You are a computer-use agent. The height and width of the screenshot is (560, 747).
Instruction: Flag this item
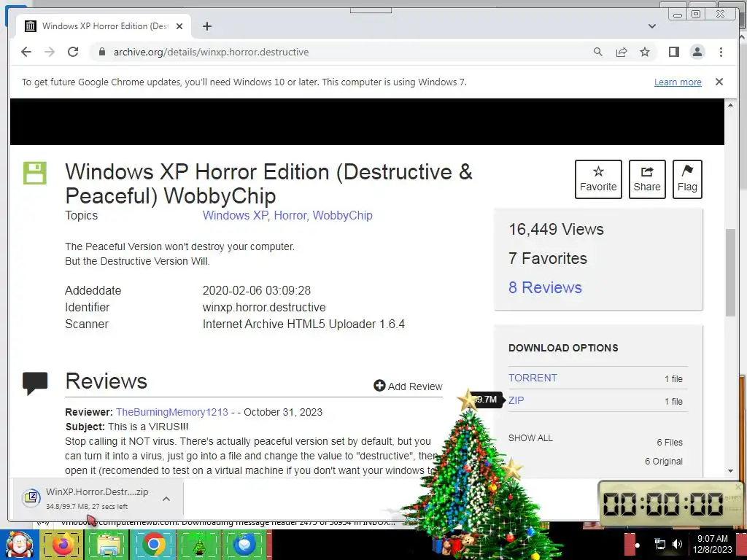coord(687,179)
